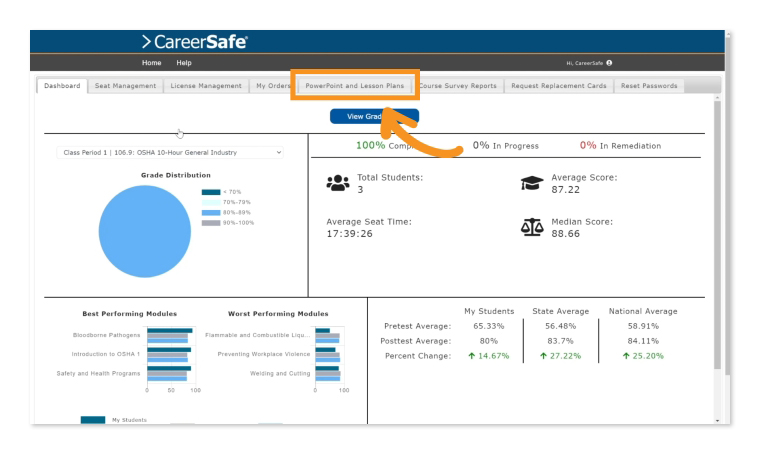The image size is (760, 454).
Task: Click the blue Grade Distribution pie chart
Action: tap(145, 232)
